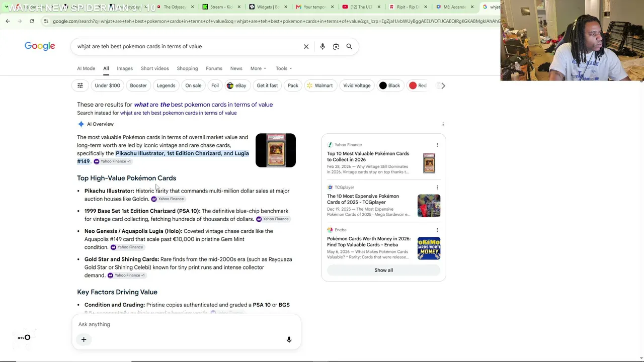Close the Widgets tab
The image size is (644, 362).
coord(285,7)
